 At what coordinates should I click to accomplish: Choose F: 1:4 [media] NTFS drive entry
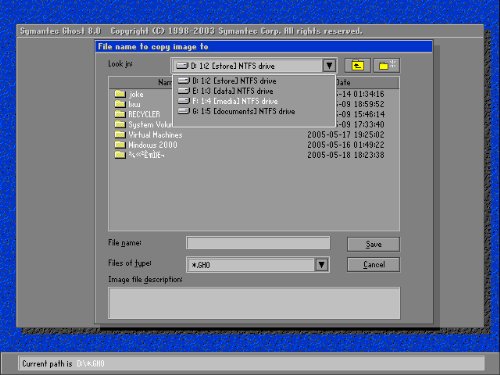(253, 101)
